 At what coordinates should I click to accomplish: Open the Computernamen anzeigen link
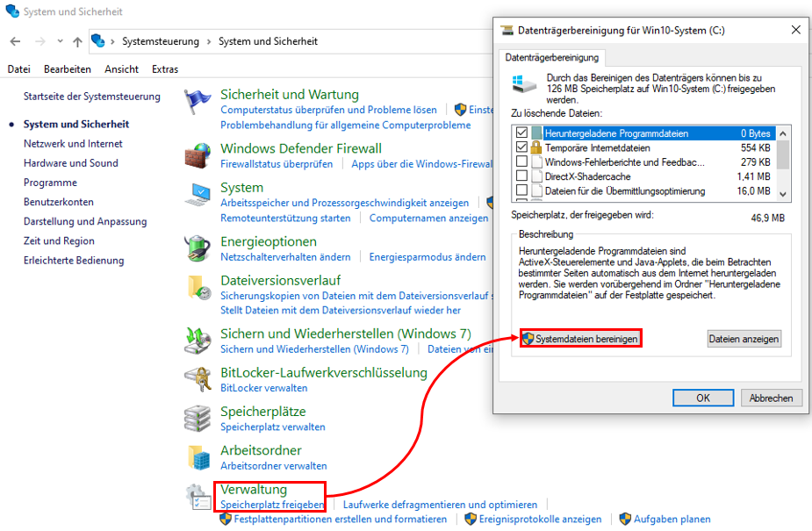(428, 219)
